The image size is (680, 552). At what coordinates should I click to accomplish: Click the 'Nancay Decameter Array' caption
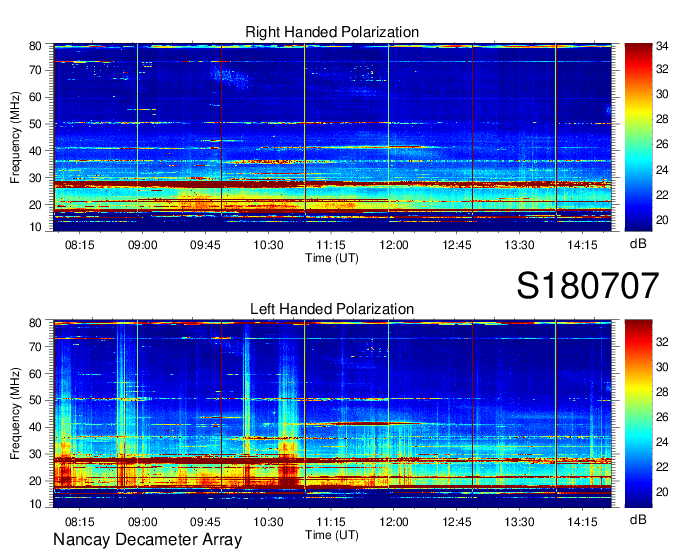147,539
